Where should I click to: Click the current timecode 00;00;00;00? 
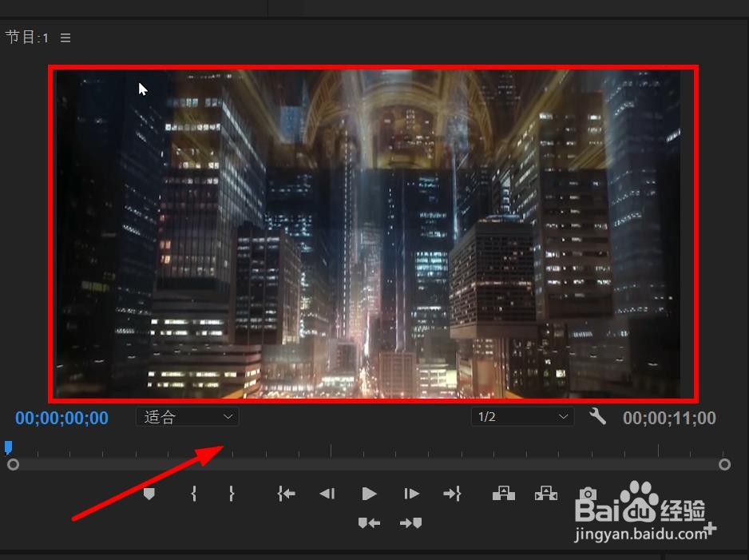pyautogui.click(x=61, y=418)
